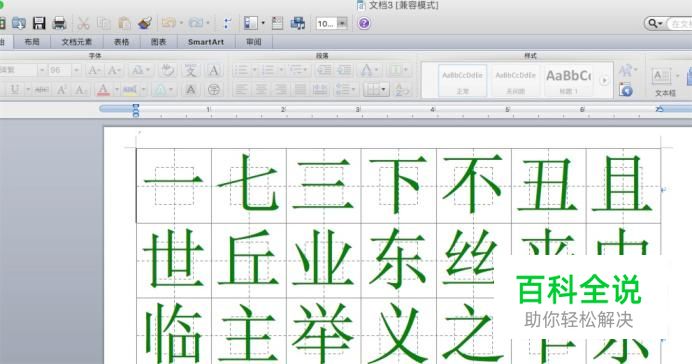The width and height of the screenshot is (692, 364).
Task: Switch to the 表格 tab
Action: click(121, 42)
